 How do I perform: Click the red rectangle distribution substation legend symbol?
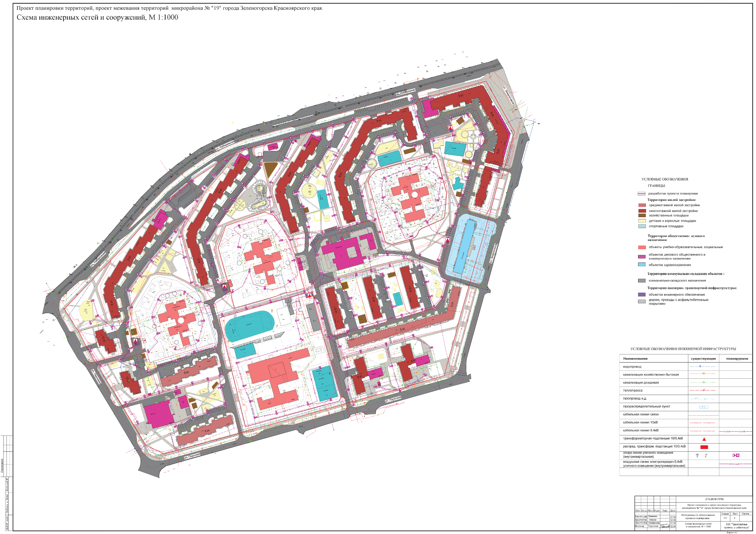point(704,447)
